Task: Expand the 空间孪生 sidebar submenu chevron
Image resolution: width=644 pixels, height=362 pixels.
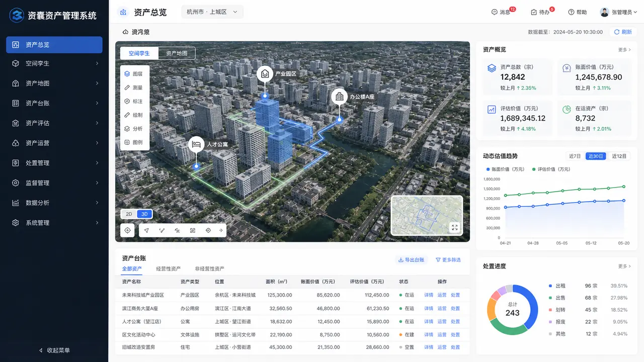Action: coord(97,63)
